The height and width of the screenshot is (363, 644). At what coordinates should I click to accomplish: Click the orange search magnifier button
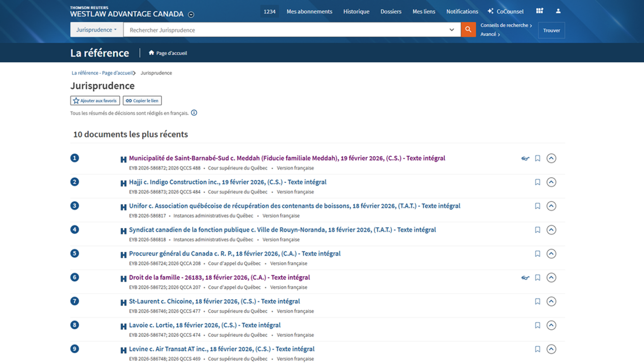(x=468, y=30)
